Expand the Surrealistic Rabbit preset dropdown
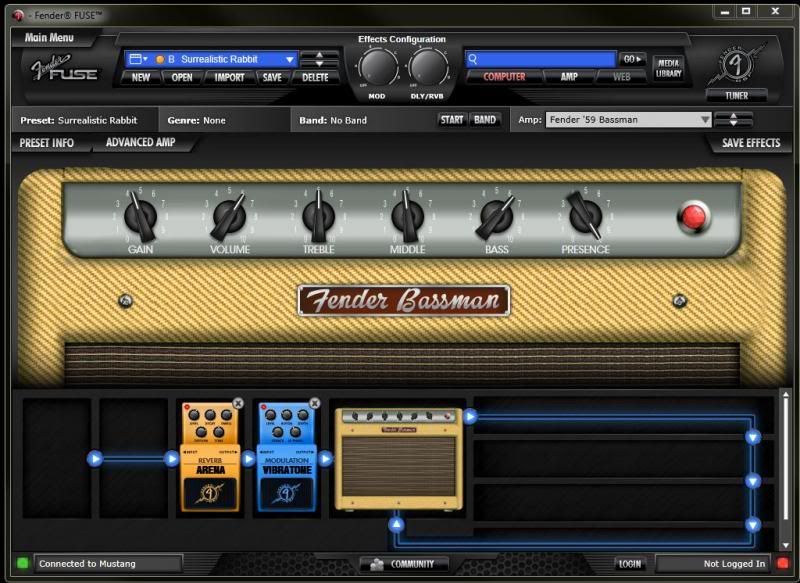 pos(290,59)
